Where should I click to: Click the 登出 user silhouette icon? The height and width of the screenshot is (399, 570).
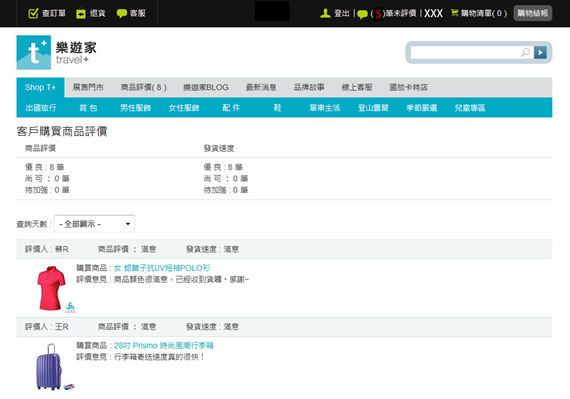pyautogui.click(x=325, y=13)
